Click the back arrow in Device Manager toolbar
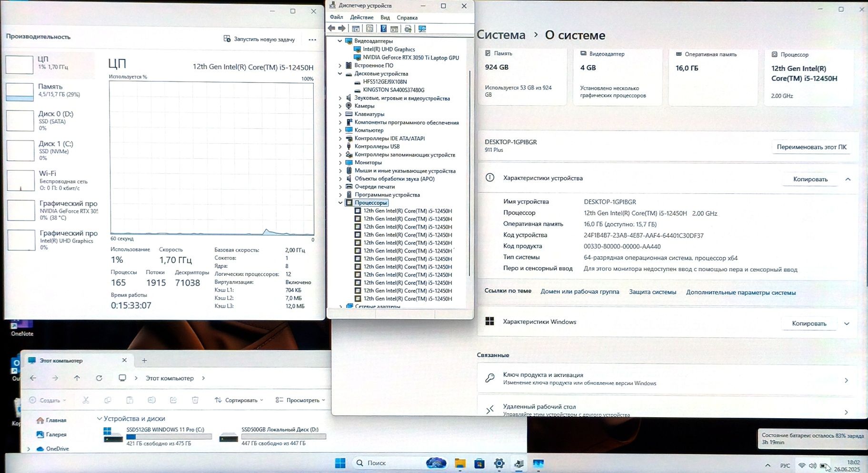This screenshot has width=868, height=473. [x=331, y=29]
